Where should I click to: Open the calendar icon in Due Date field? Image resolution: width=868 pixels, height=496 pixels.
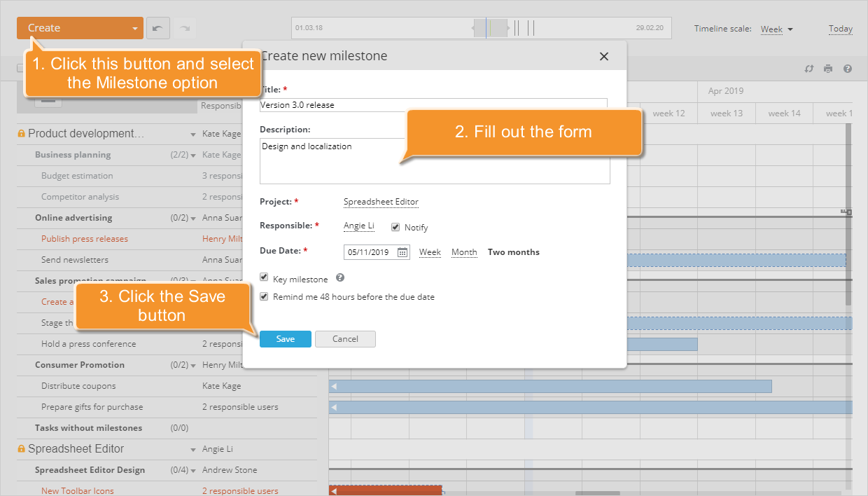[401, 252]
